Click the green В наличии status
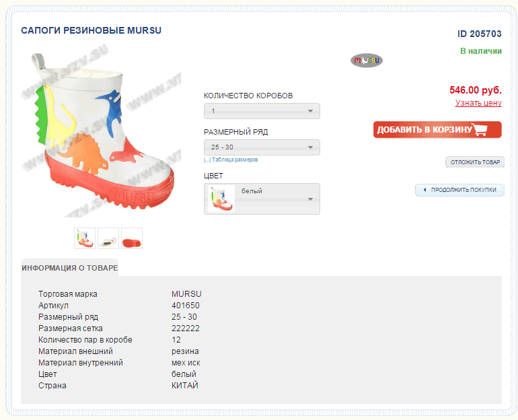Image resolution: width=518 pixels, height=420 pixels. [x=481, y=51]
